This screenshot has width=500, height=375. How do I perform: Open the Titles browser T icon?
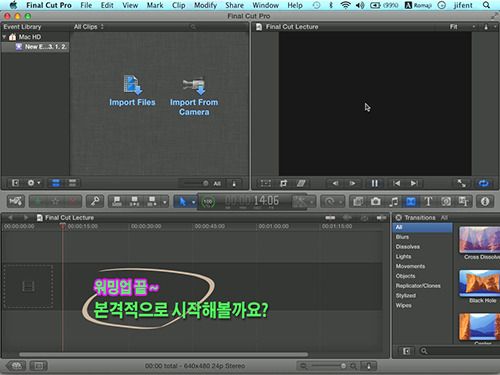(428, 202)
